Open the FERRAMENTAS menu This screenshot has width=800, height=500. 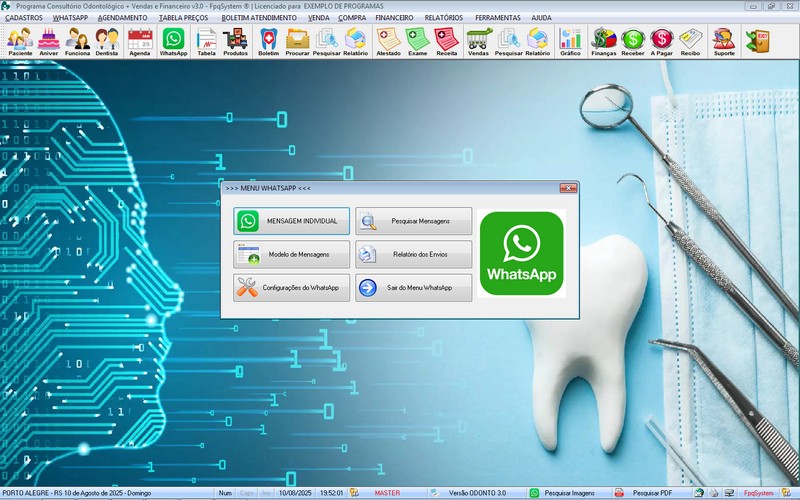pyautogui.click(x=497, y=18)
